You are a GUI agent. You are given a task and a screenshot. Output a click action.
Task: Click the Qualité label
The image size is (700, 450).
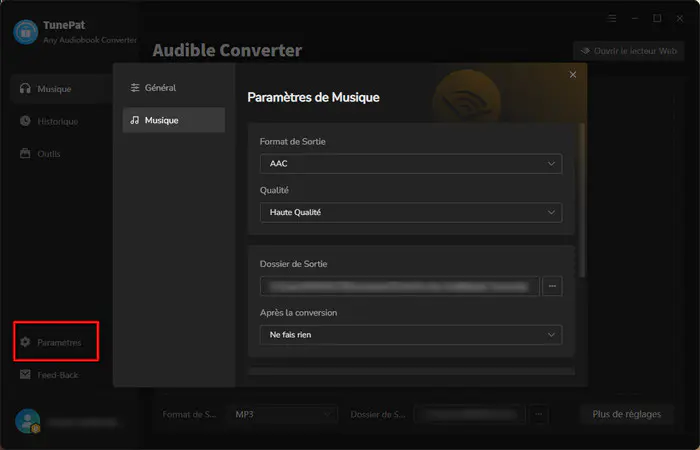pos(274,190)
